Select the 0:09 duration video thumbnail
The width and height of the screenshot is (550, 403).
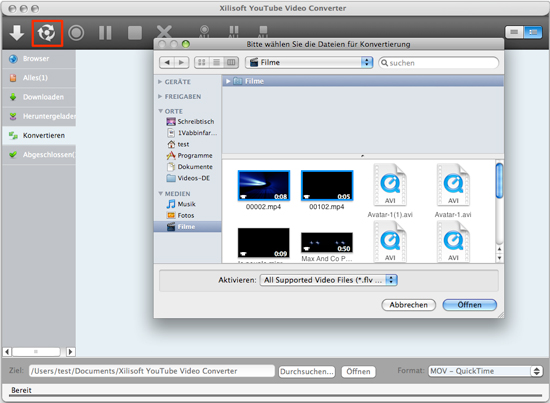click(x=264, y=243)
